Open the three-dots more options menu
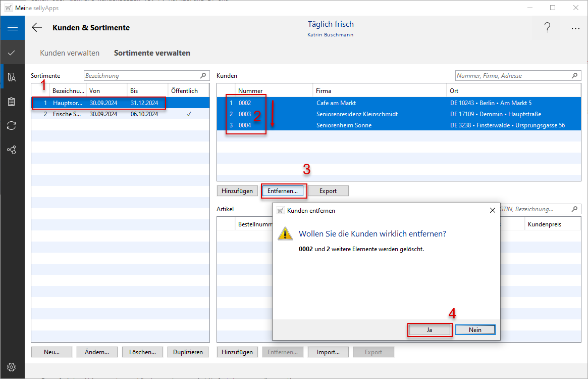The width and height of the screenshot is (588, 379). (575, 28)
